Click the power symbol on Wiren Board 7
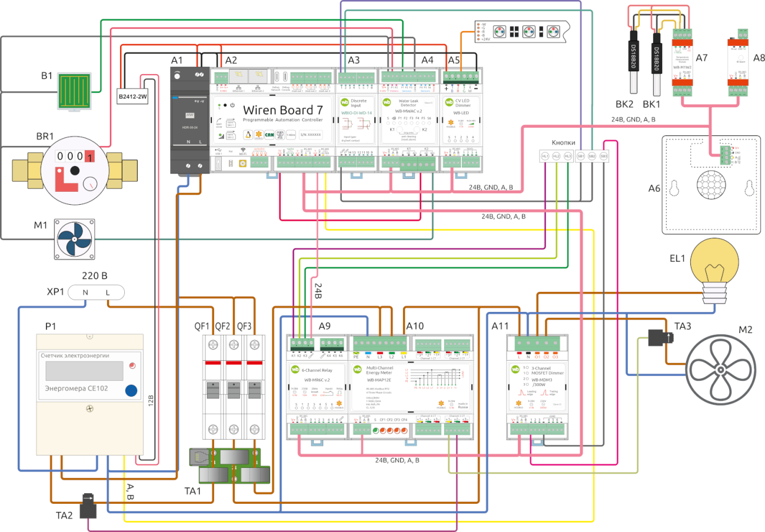 (232, 105)
